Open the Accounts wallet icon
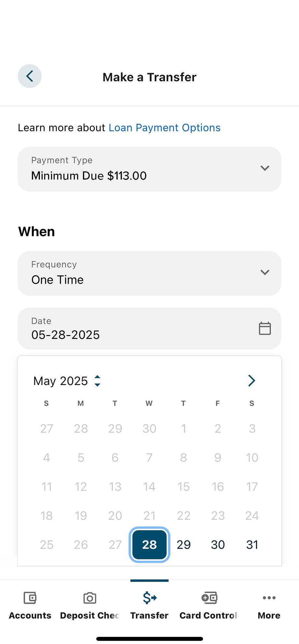 click(x=30, y=598)
